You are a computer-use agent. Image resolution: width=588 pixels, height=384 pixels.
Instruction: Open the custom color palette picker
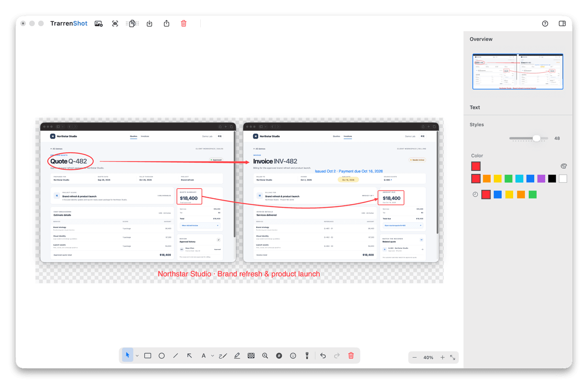[x=564, y=166]
